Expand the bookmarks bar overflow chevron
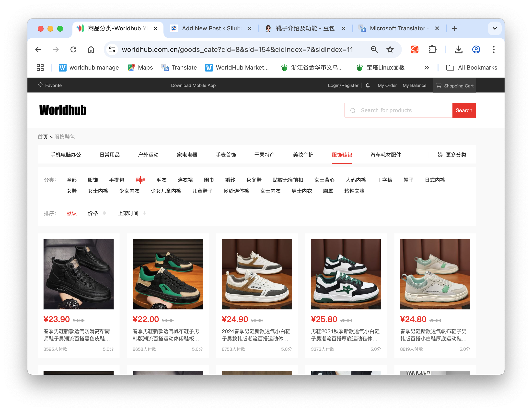 tap(427, 68)
